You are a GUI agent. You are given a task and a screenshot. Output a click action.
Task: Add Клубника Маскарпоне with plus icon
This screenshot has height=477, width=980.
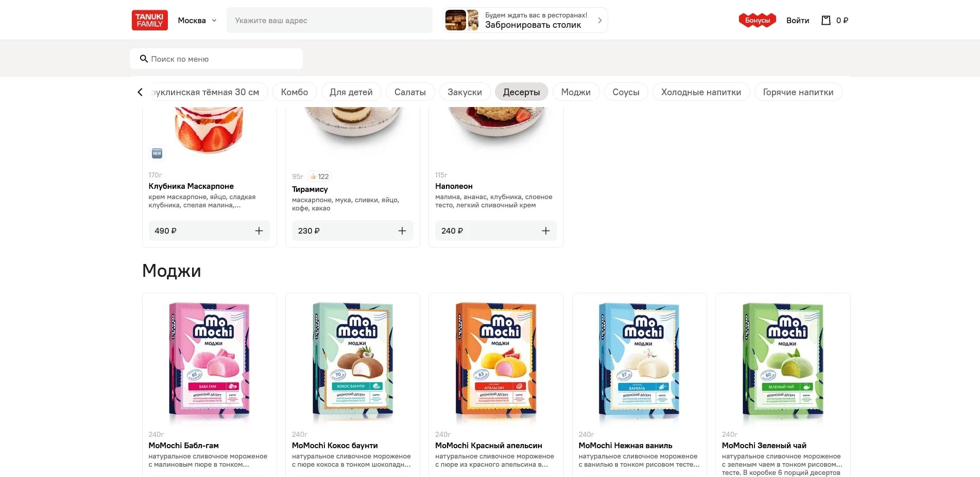coord(259,231)
